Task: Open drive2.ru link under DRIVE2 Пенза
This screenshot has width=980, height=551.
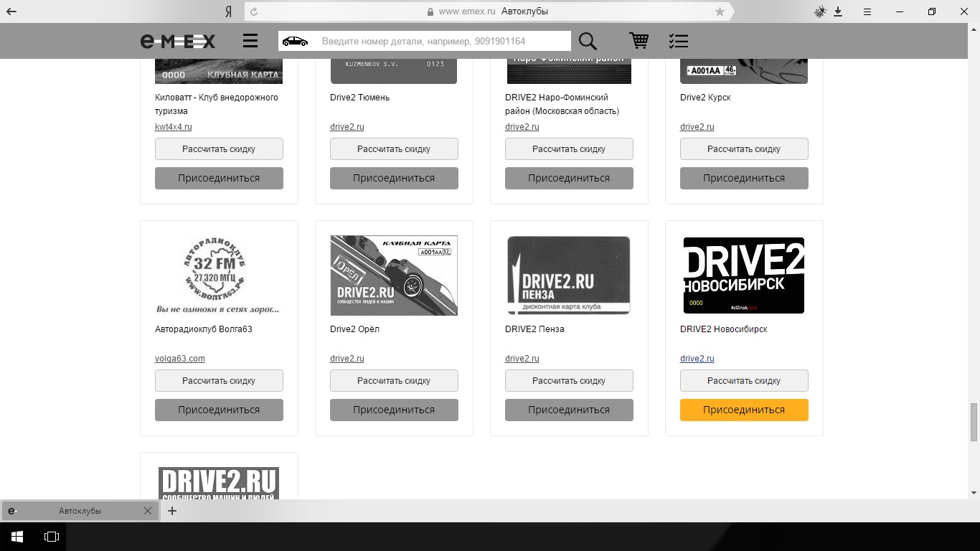Action: tap(522, 359)
